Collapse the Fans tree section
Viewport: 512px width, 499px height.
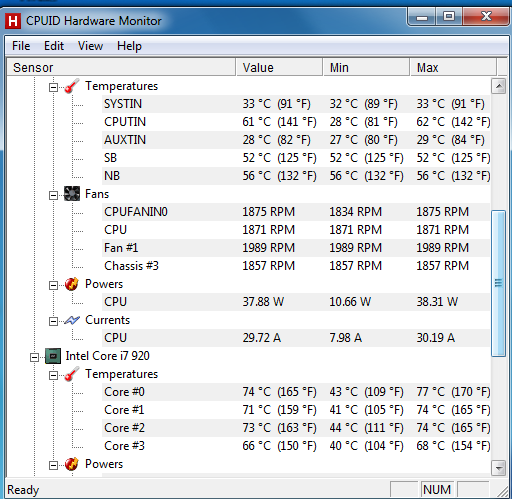click(53, 195)
